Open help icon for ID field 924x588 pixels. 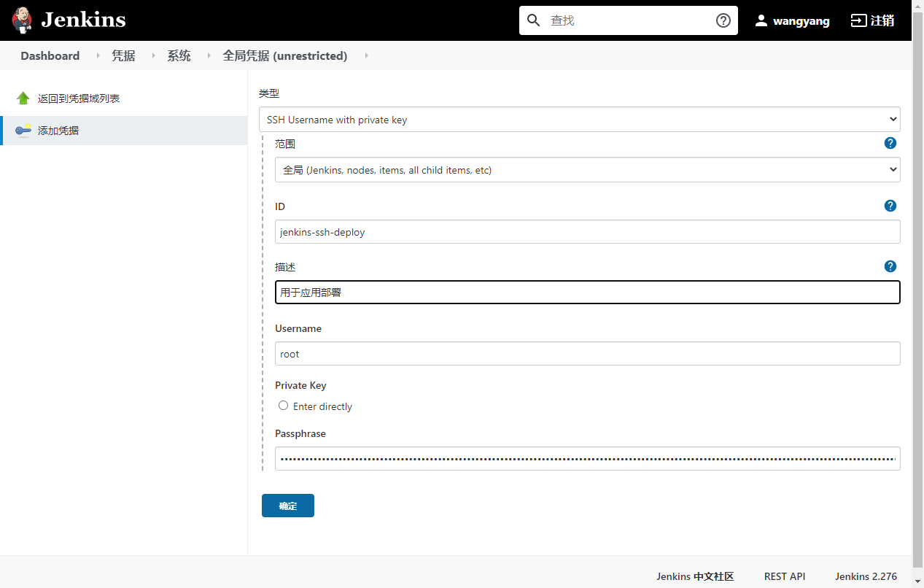click(x=890, y=206)
